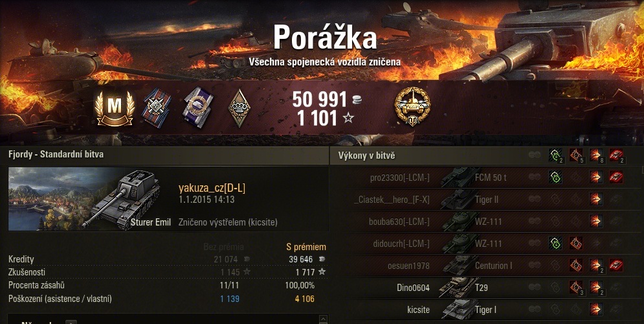Open the gold tank emblem achievement
644x324 pixels.
tap(412, 107)
